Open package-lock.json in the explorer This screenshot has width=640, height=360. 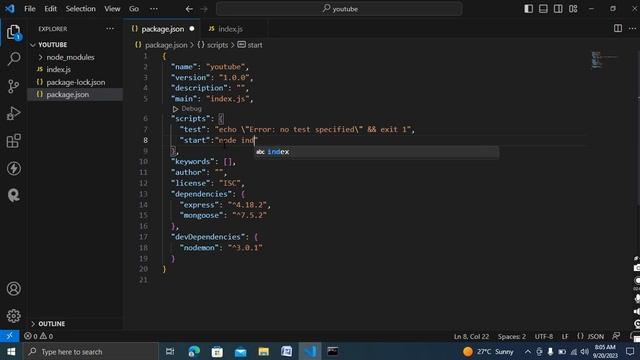click(76, 82)
